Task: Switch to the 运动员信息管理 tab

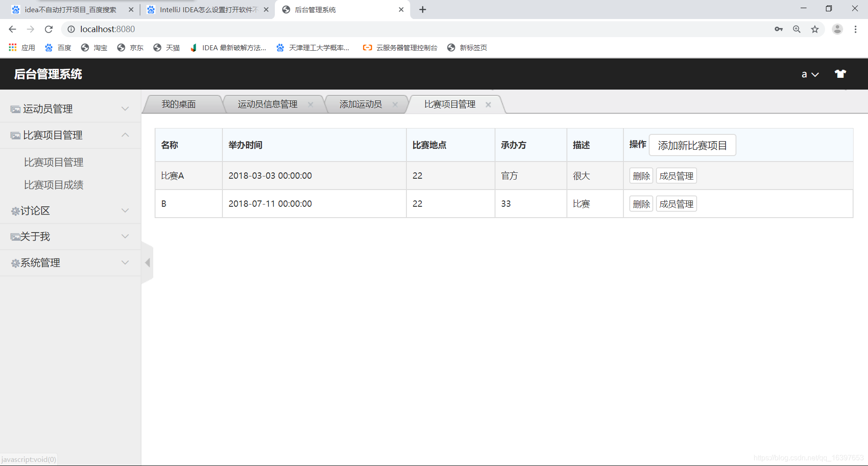Action: coord(268,104)
